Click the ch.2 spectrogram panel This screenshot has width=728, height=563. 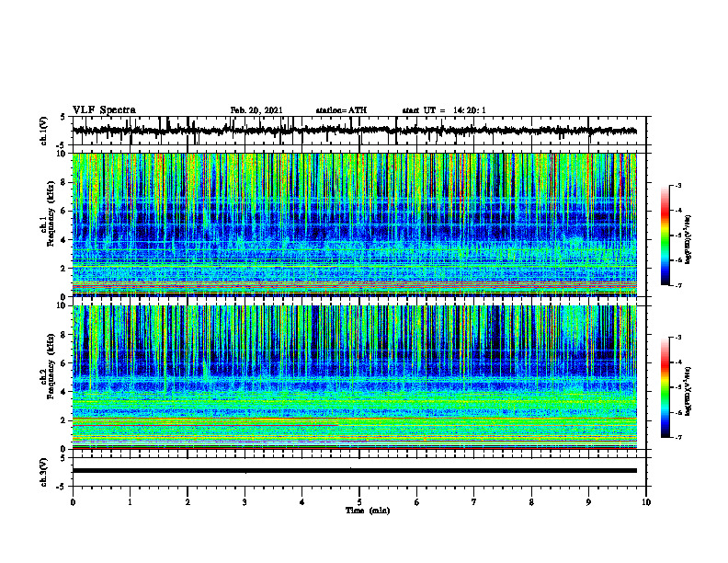point(354,377)
